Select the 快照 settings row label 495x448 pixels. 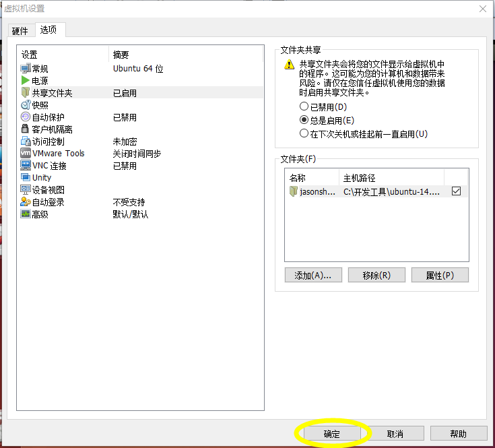tap(40, 105)
